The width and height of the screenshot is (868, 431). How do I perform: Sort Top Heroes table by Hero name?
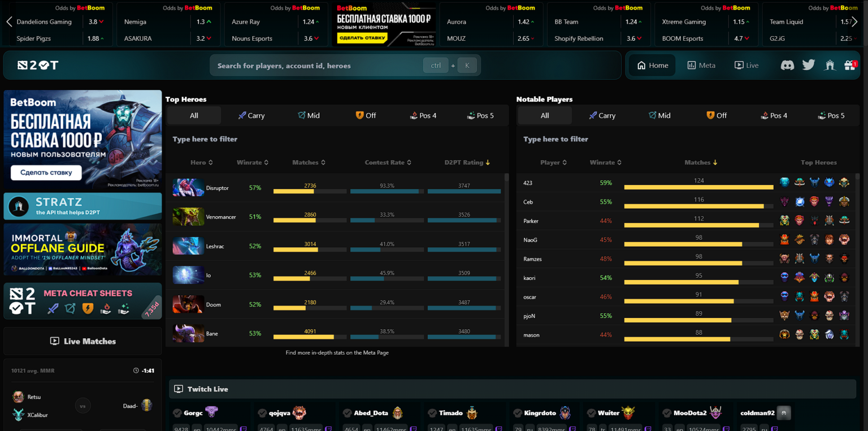[202, 162]
